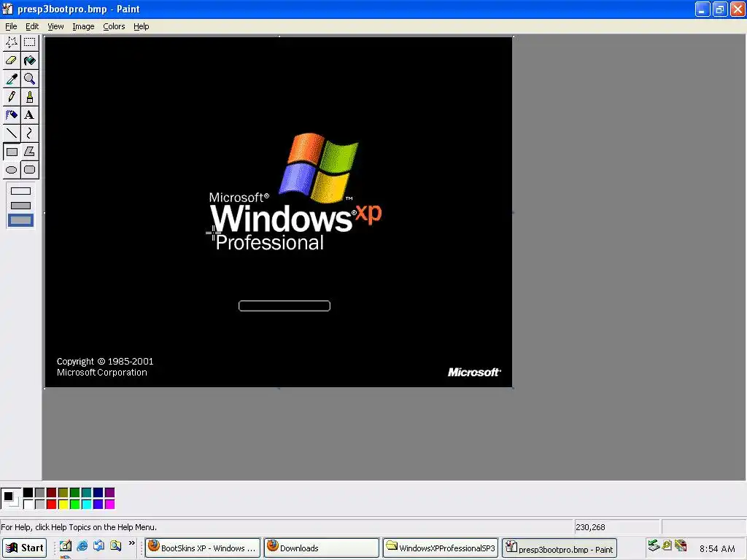Pick the Fill With Color bucket
747x560 pixels.
pyautogui.click(x=29, y=61)
